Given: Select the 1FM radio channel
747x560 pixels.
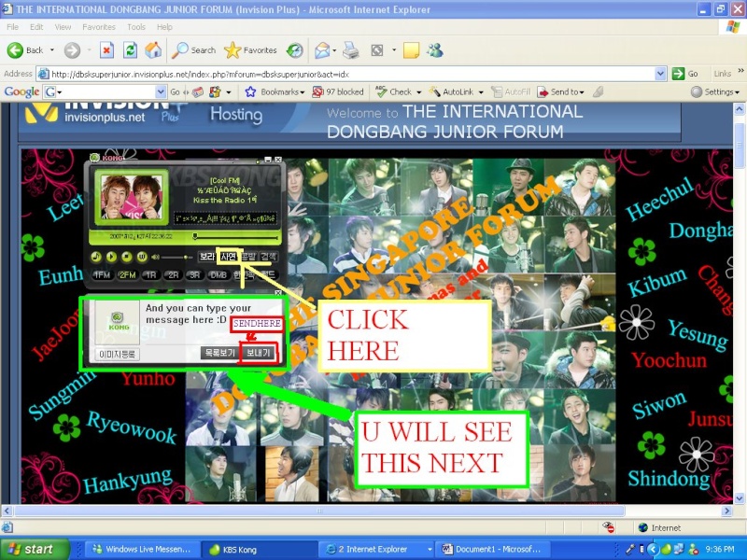Looking at the screenshot, I should (x=102, y=274).
